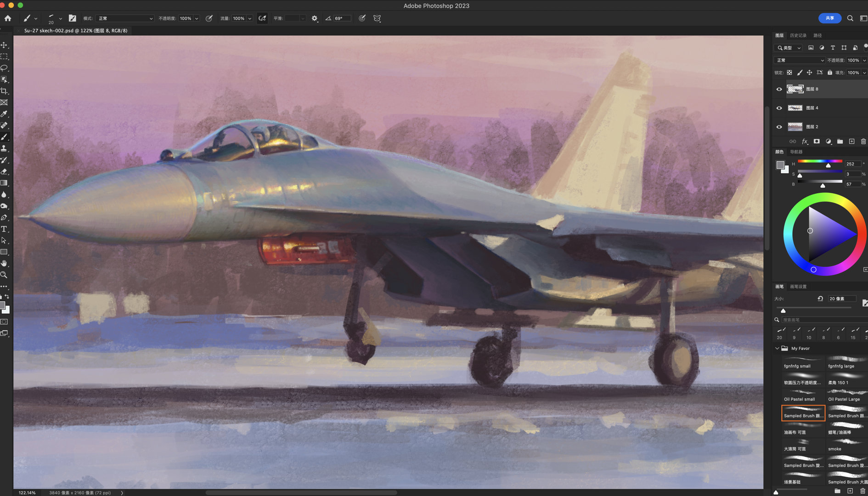Select the Eraser tool

(x=4, y=171)
